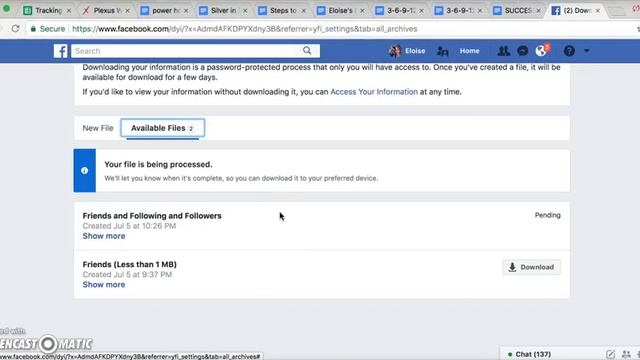Click 'Created Jul 5 at 10:26 PM' text
This screenshot has width=640, height=360.
point(129,226)
